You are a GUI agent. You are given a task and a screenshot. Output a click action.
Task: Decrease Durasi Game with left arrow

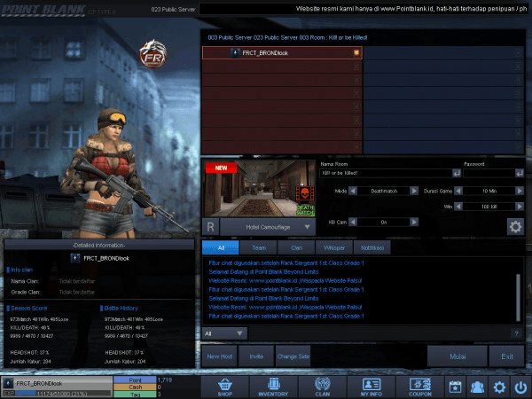point(458,191)
